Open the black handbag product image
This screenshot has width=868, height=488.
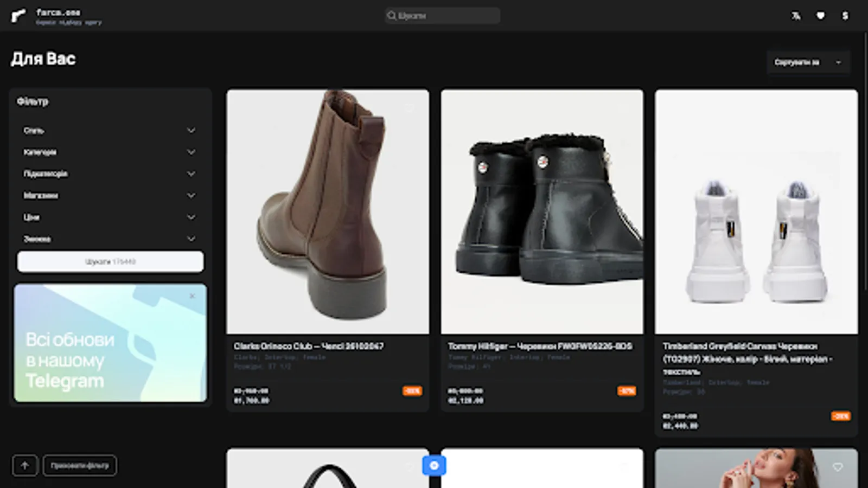(328, 468)
